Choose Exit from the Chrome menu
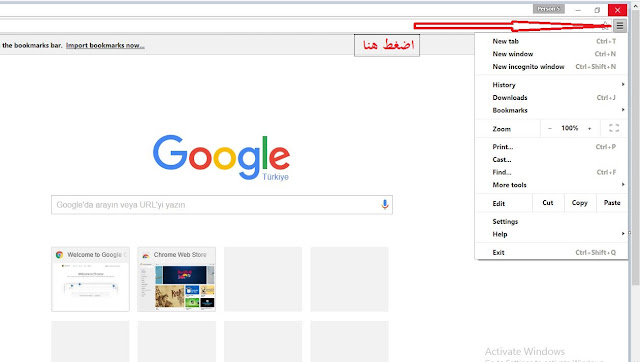This screenshot has height=362, width=640. tap(551, 253)
